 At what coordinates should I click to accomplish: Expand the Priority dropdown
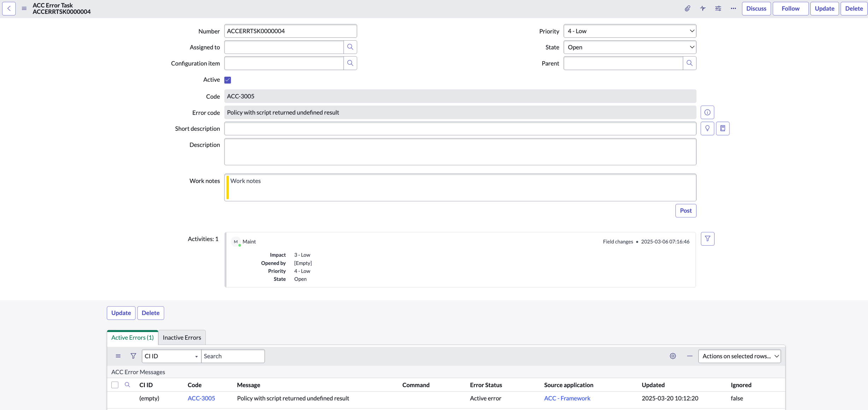pyautogui.click(x=630, y=31)
